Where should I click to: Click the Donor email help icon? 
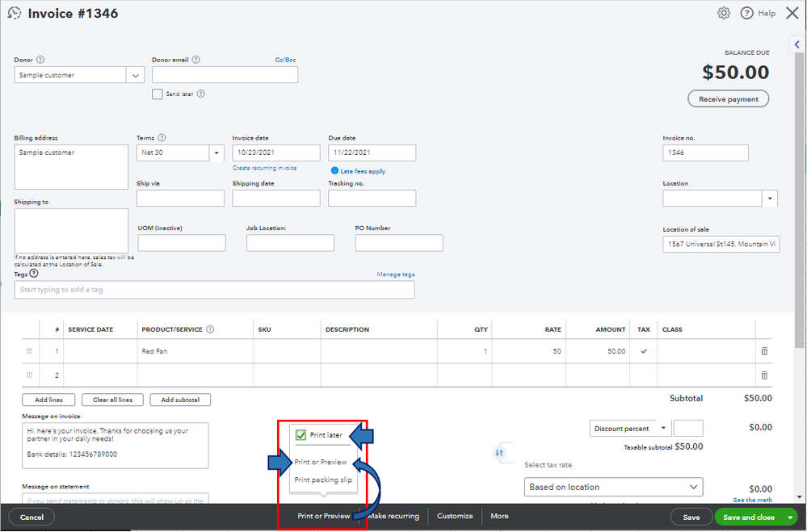click(x=195, y=60)
